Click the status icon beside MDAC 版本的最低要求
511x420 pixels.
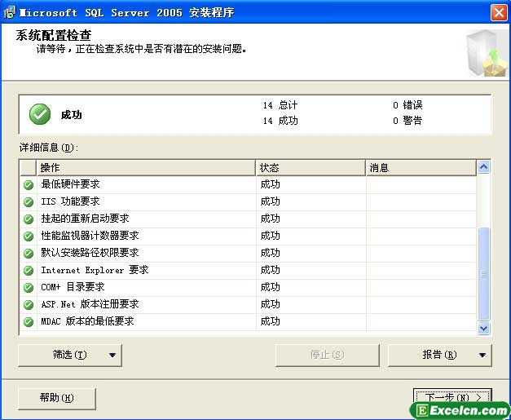pos(29,322)
